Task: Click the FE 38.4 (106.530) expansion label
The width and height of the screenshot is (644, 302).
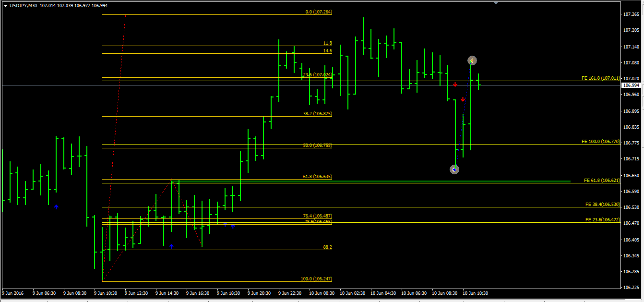Action: point(603,205)
